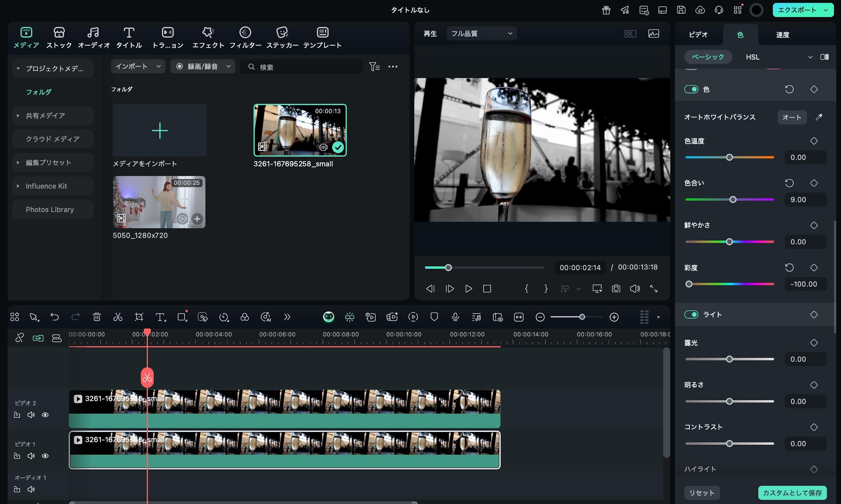Expand the プロジェクトメディア tree item

tap(18, 69)
